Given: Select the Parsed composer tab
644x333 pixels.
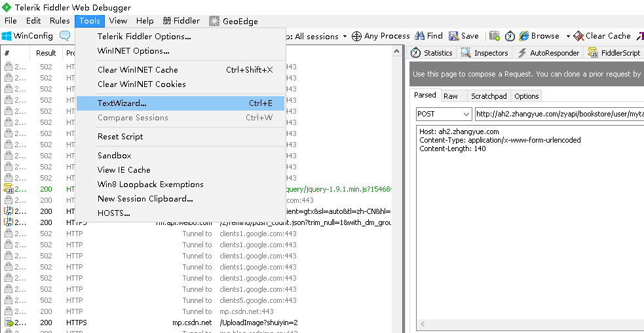Looking at the screenshot, I should pos(425,95).
